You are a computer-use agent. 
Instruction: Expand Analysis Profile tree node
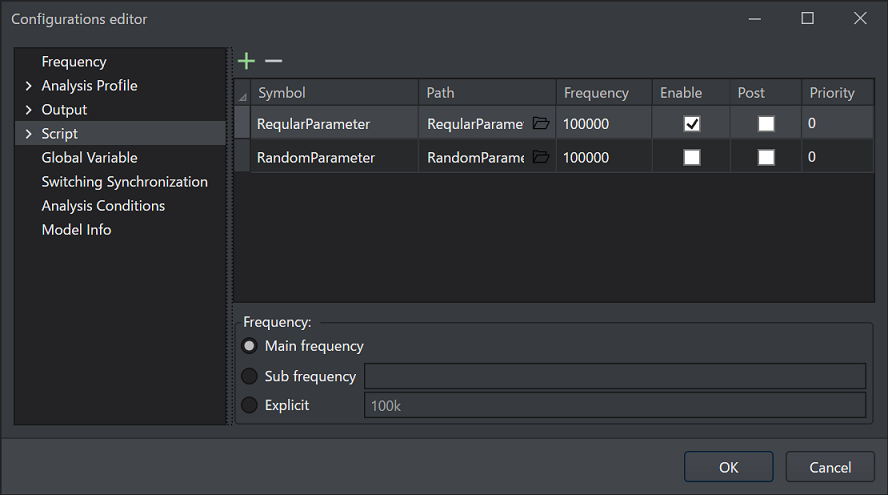[x=28, y=86]
